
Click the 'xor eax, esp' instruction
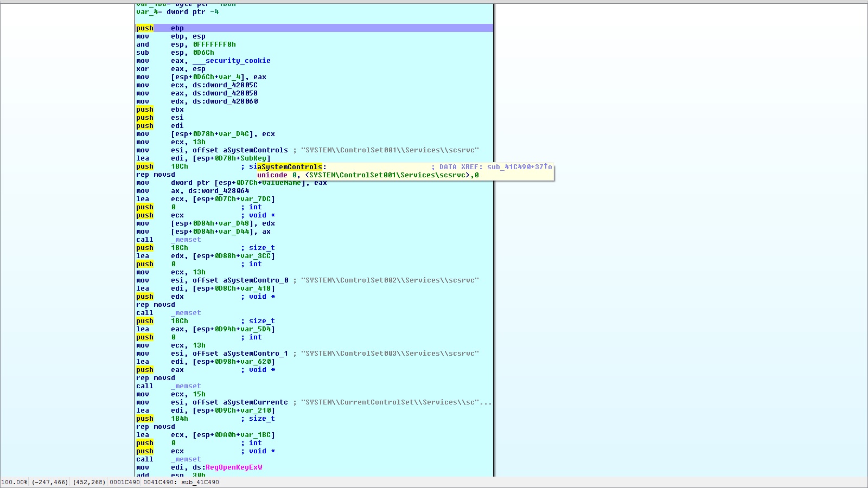171,69
